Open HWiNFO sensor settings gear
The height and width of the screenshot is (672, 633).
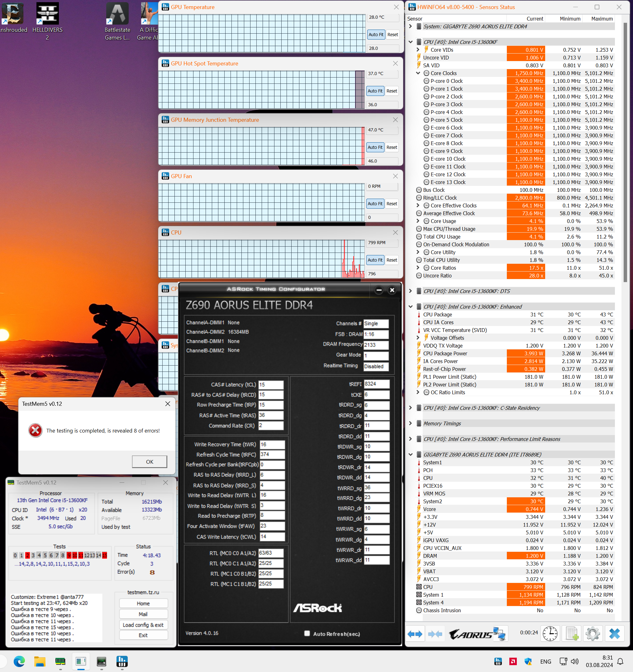(593, 634)
